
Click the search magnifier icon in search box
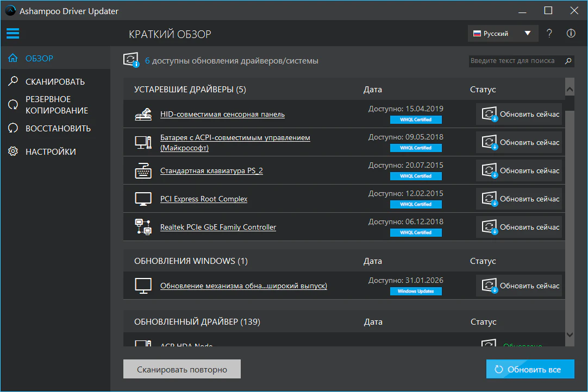pyautogui.click(x=568, y=61)
